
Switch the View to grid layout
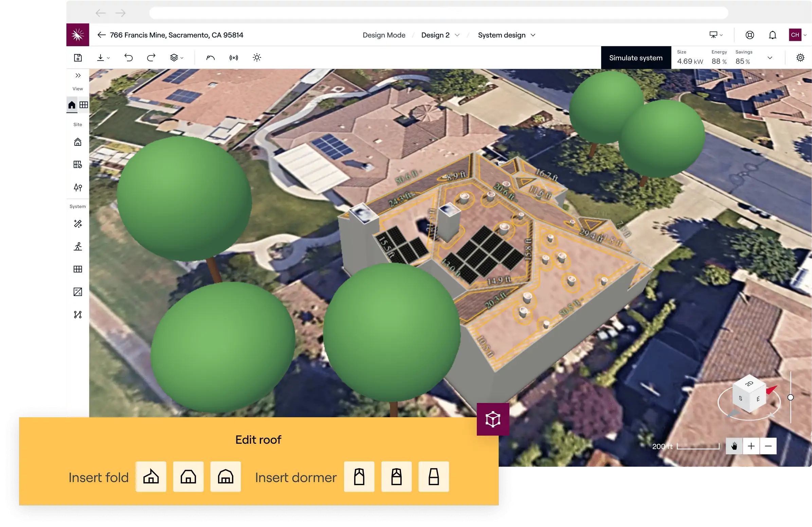coord(84,105)
